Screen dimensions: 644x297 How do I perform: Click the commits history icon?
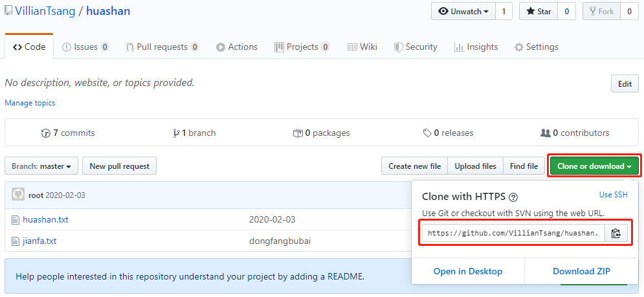tap(46, 133)
